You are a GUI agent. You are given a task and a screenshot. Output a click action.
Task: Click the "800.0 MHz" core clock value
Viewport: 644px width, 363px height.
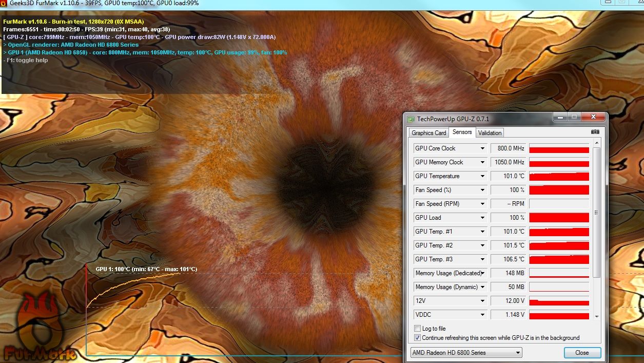click(508, 148)
